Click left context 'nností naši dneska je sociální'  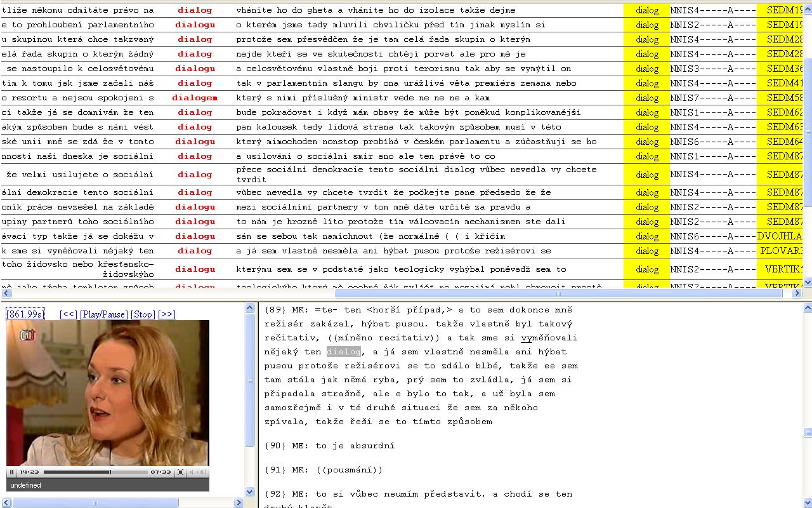click(x=77, y=156)
